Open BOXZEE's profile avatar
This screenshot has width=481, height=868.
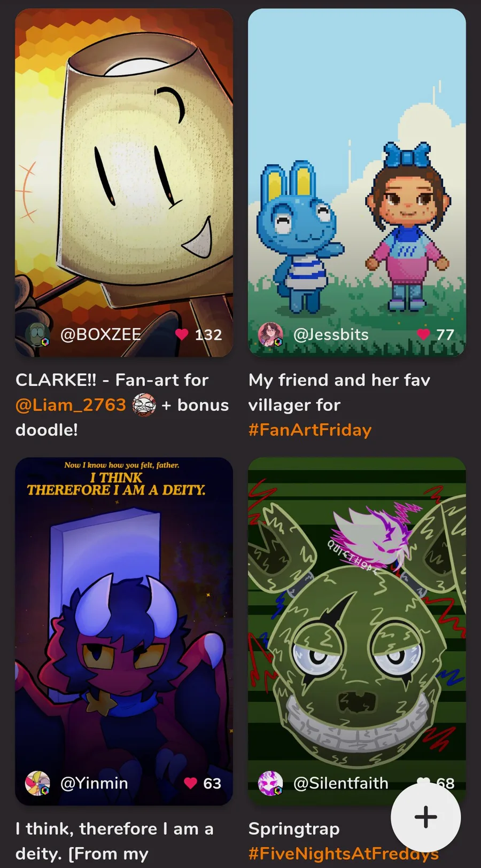[37, 334]
